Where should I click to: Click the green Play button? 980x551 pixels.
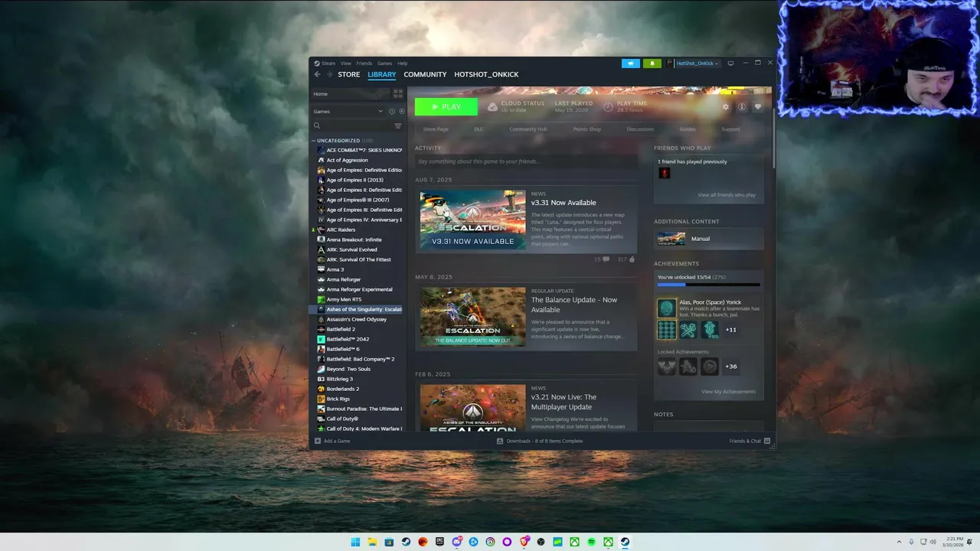446,106
